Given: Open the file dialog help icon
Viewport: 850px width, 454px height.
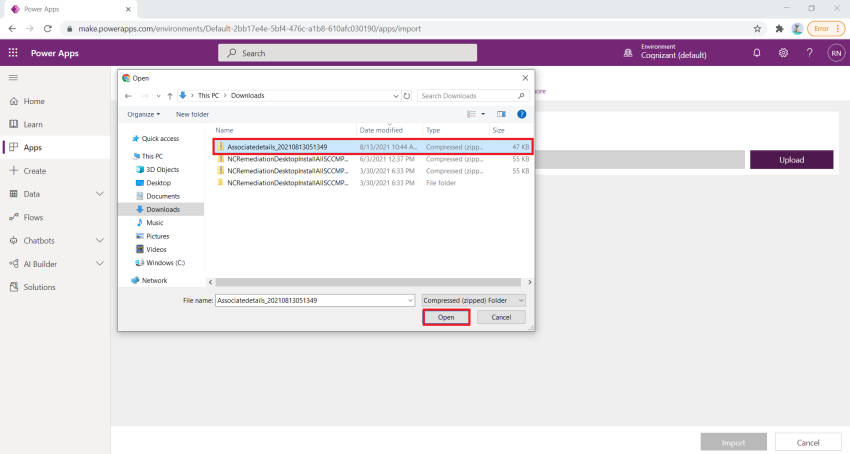Looking at the screenshot, I should pos(521,114).
